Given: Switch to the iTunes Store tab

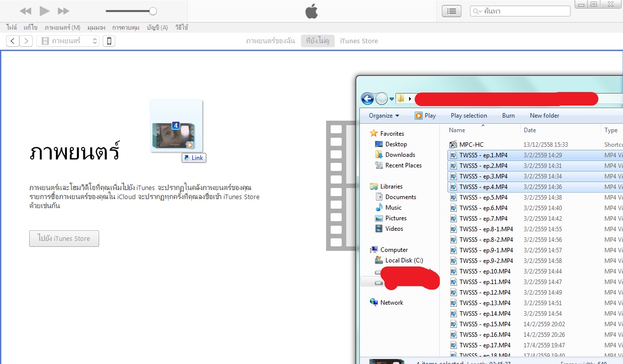Looking at the screenshot, I should pyautogui.click(x=359, y=41).
